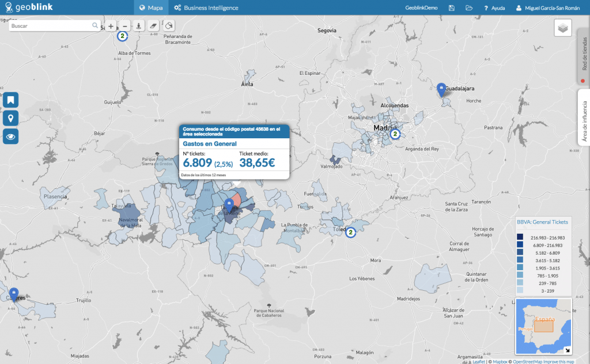Open the bookmark sidebar button
Screen dimensions: 590x364
tap(10, 100)
